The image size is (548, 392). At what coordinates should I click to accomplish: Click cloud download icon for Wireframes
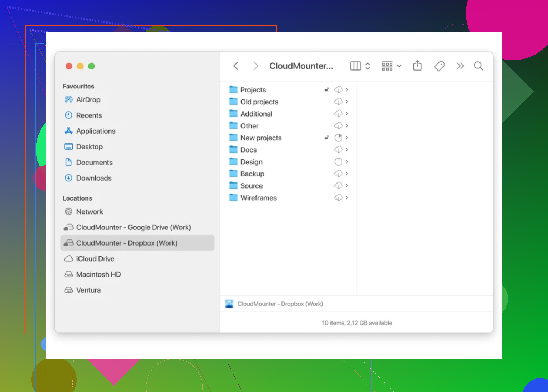click(338, 197)
